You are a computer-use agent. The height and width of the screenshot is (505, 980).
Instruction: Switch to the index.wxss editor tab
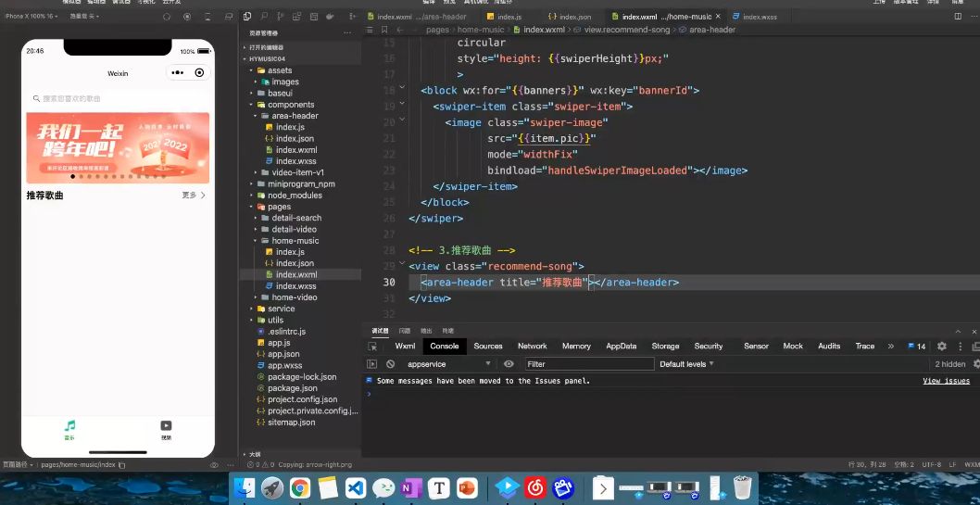pos(759,17)
